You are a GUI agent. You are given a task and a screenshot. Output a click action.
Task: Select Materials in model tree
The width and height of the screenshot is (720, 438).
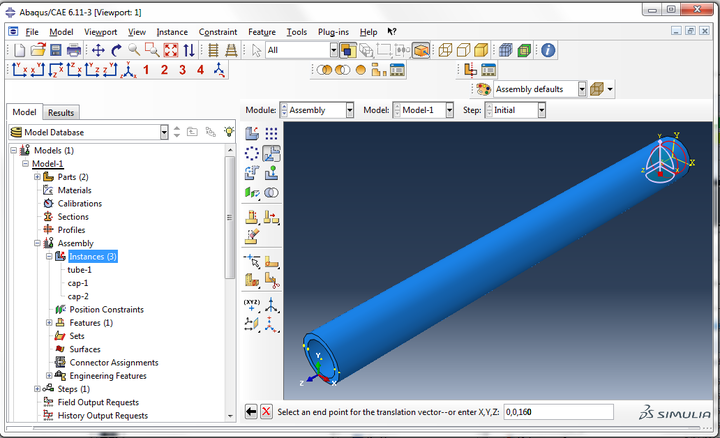point(74,190)
